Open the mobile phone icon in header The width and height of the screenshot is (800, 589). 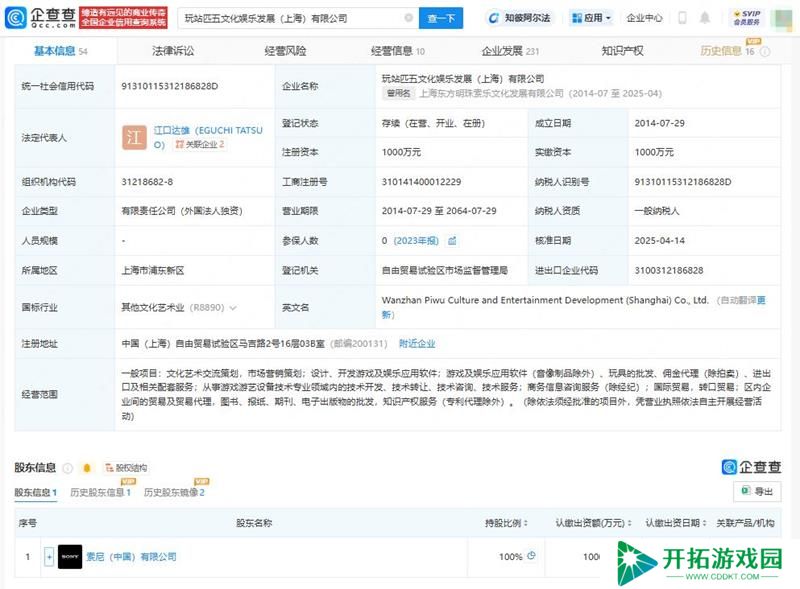(682, 18)
